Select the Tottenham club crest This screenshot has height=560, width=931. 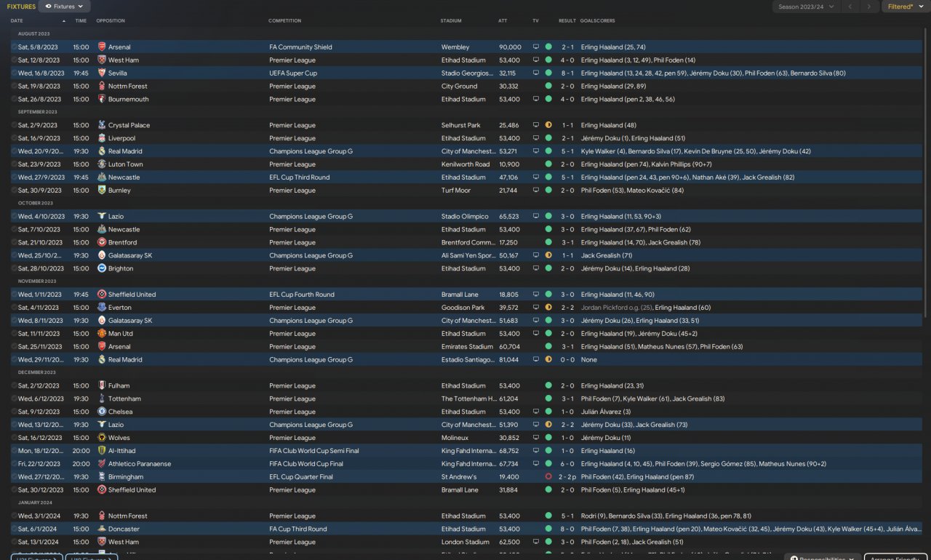(x=102, y=399)
